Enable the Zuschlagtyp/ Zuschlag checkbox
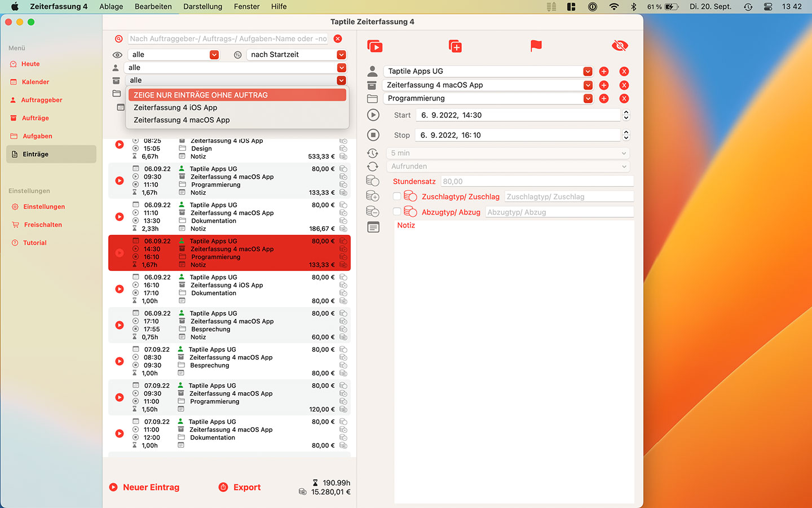 397,196
